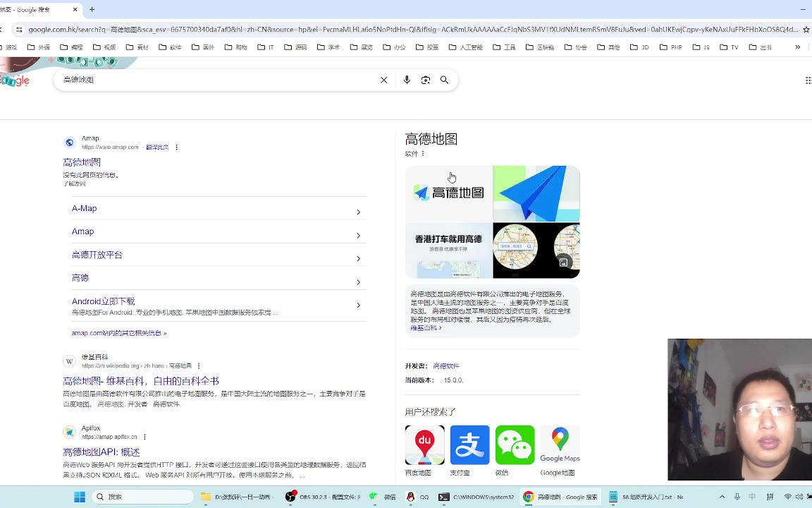Clear the search box with the X icon
The height and width of the screenshot is (508, 812).
(x=383, y=80)
